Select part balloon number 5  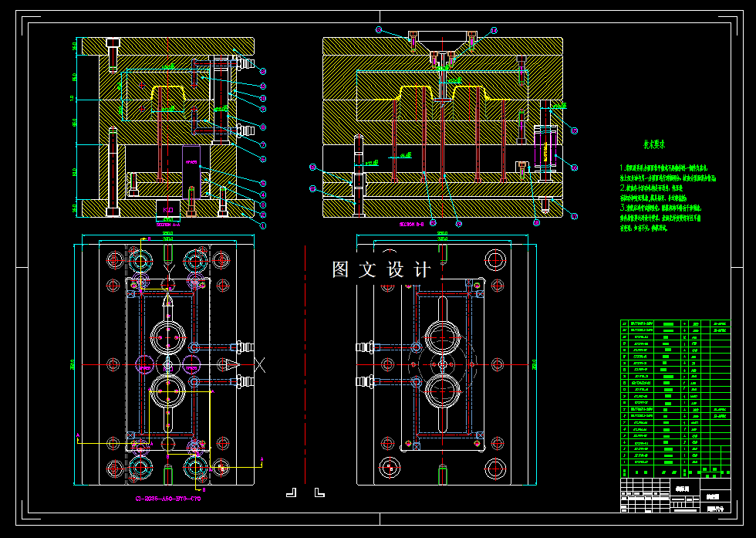point(263,184)
